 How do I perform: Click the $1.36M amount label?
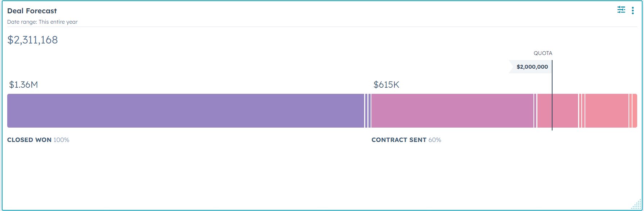pos(23,85)
